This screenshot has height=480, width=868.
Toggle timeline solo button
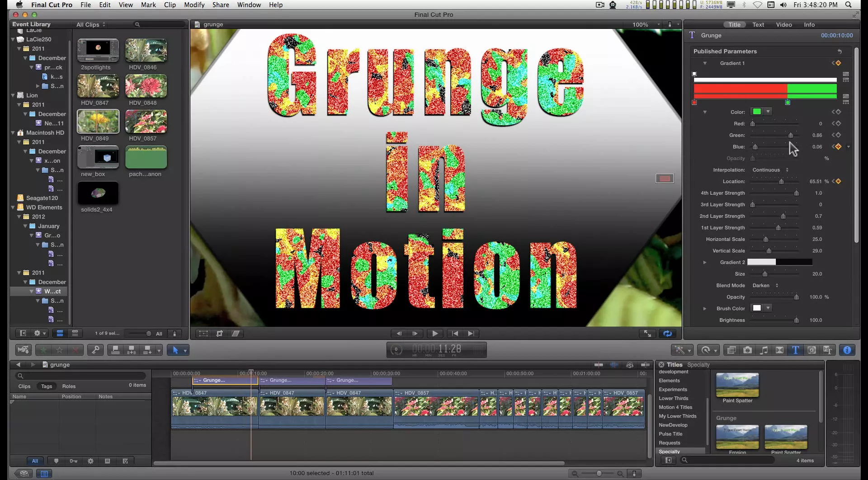pos(630,365)
